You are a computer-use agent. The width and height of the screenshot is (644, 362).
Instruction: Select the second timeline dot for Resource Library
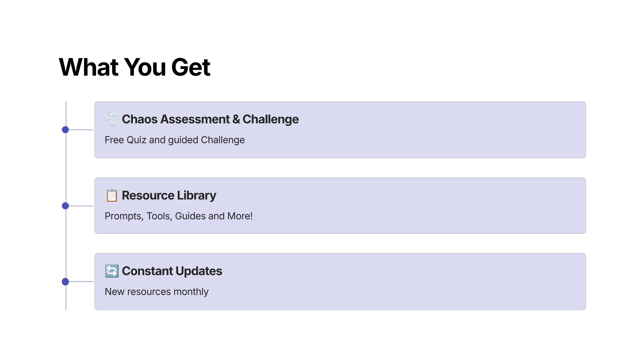[65, 206]
